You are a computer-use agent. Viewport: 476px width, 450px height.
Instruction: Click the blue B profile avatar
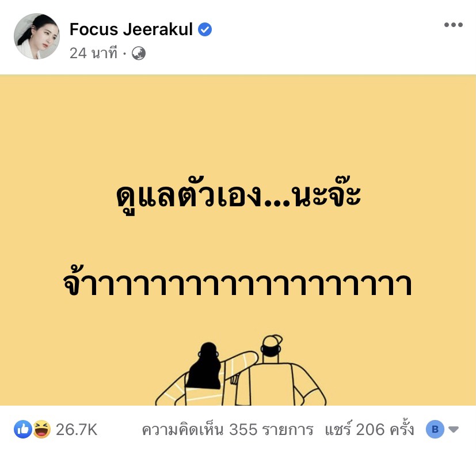[x=435, y=429]
